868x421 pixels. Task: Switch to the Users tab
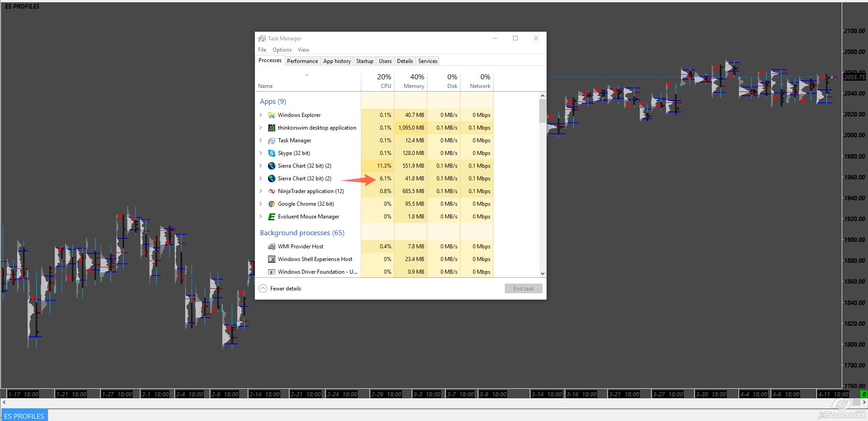point(385,61)
